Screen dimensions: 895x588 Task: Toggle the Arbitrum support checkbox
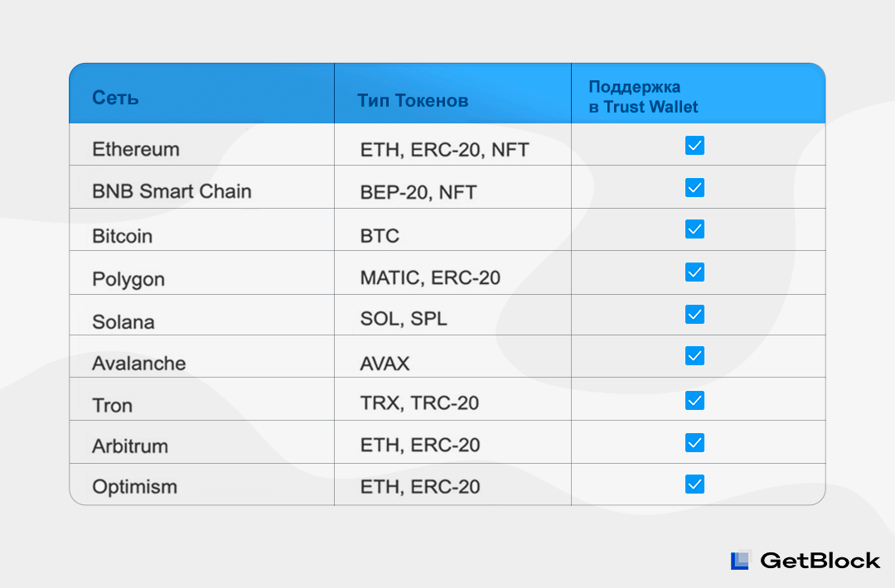tap(694, 442)
